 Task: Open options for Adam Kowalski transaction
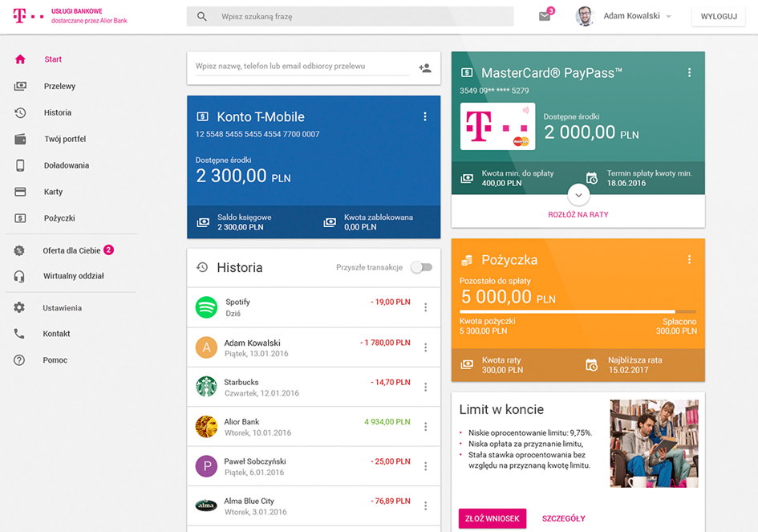coord(425,347)
